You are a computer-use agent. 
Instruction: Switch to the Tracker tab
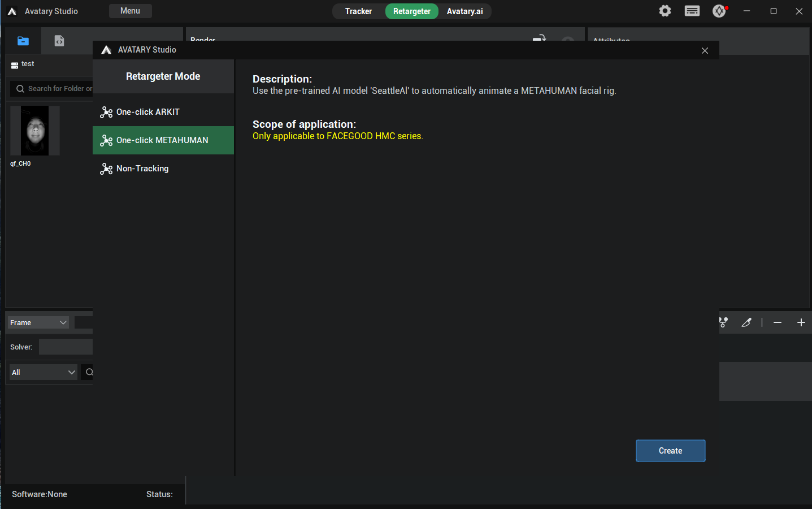coord(359,11)
